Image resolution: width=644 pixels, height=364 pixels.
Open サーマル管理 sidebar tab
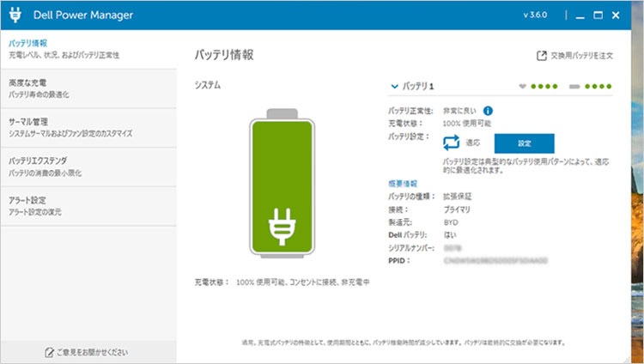(88, 128)
